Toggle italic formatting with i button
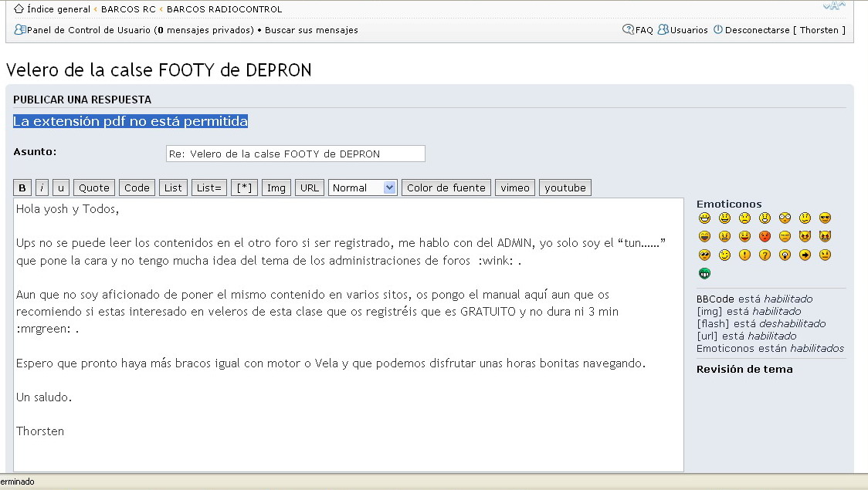Viewport: 868px width, 490px height. 42,188
